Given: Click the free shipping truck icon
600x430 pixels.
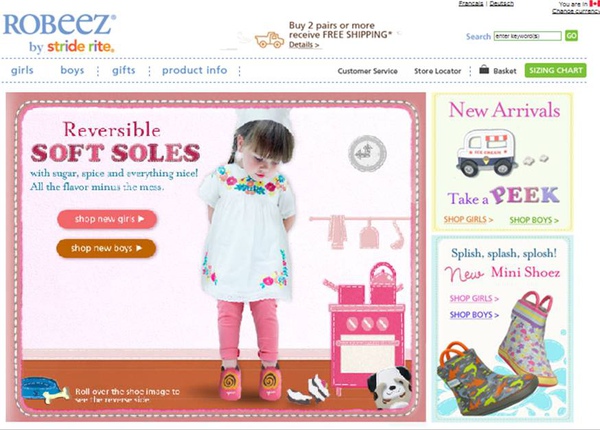Looking at the screenshot, I should point(269,40).
